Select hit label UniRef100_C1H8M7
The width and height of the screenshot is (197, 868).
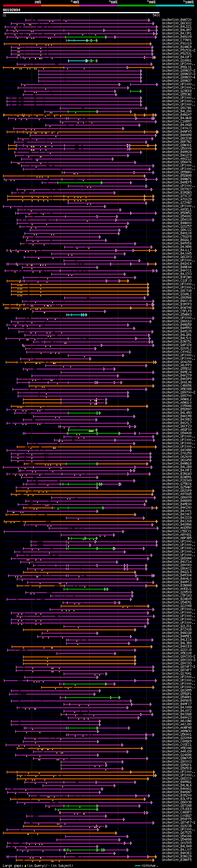177,122
